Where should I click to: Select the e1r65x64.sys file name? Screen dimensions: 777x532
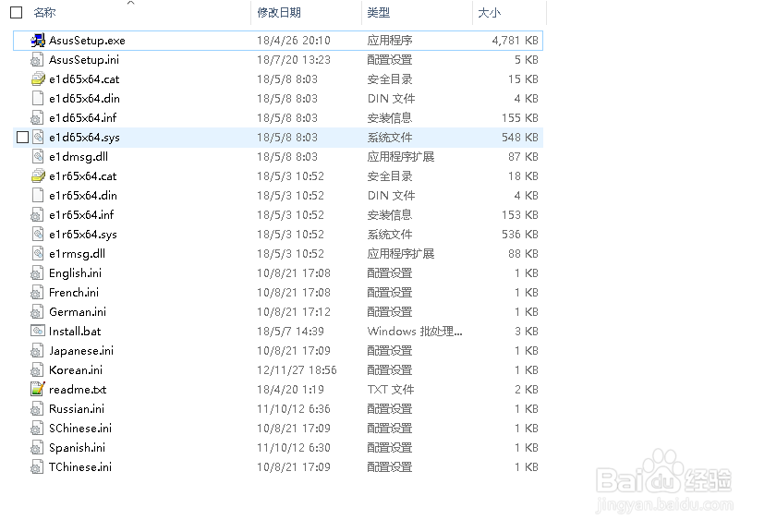click(x=83, y=235)
